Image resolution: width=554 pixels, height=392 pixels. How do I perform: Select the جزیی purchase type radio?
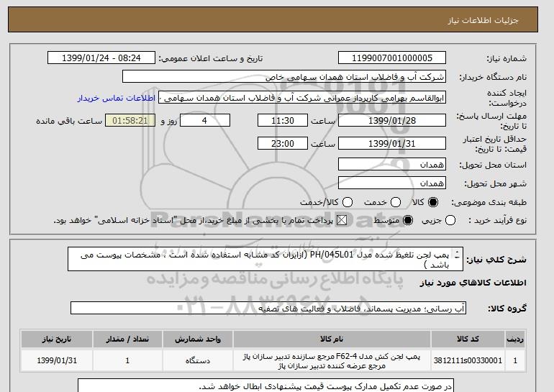coord(450,220)
